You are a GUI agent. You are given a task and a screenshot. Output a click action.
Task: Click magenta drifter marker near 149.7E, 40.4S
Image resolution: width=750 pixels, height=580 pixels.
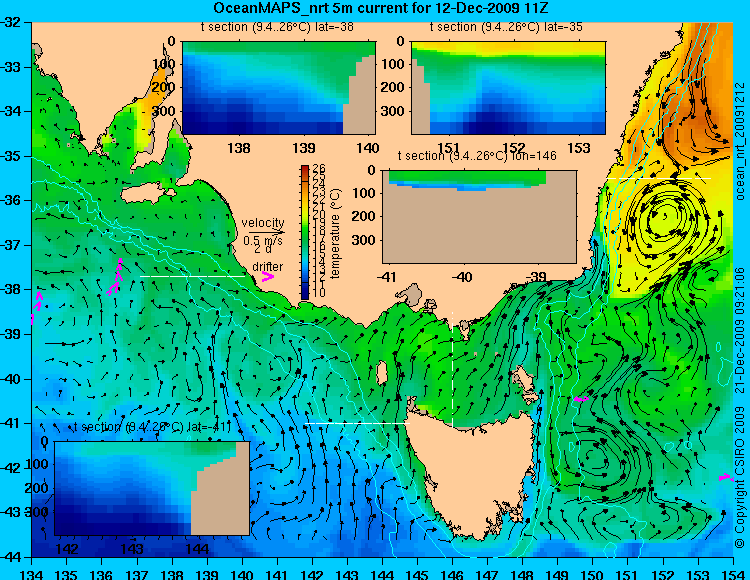581,398
